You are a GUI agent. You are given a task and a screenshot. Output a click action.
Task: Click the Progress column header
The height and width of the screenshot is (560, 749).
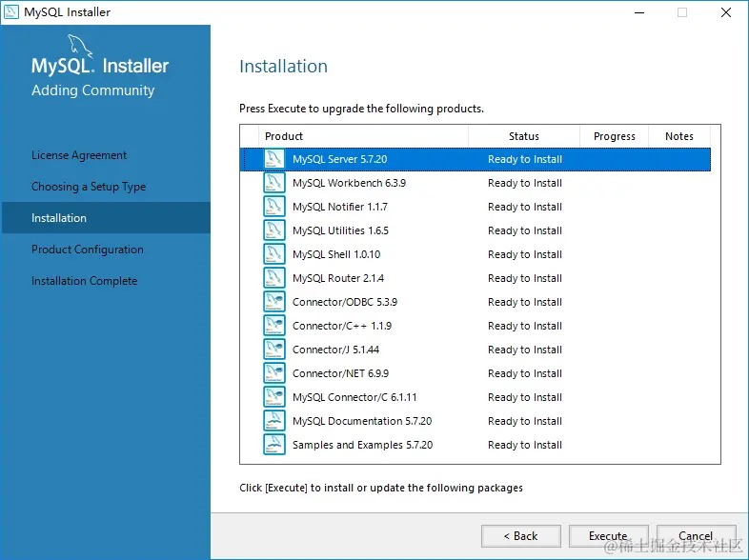click(x=615, y=136)
